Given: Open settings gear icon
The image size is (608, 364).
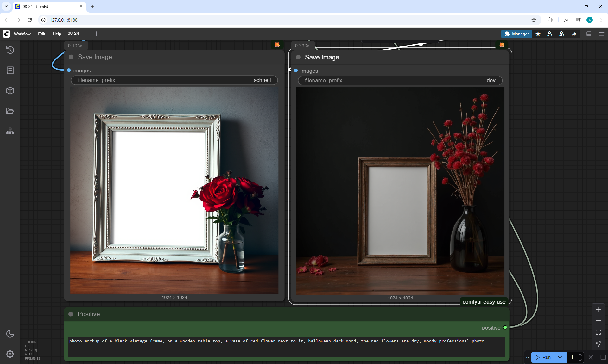Looking at the screenshot, I should tap(10, 354).
